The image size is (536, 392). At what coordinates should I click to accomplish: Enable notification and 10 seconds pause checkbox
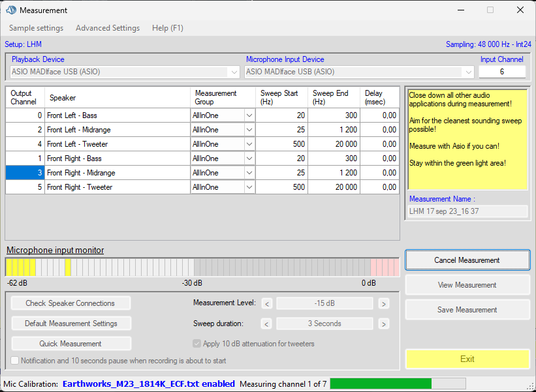15,361
